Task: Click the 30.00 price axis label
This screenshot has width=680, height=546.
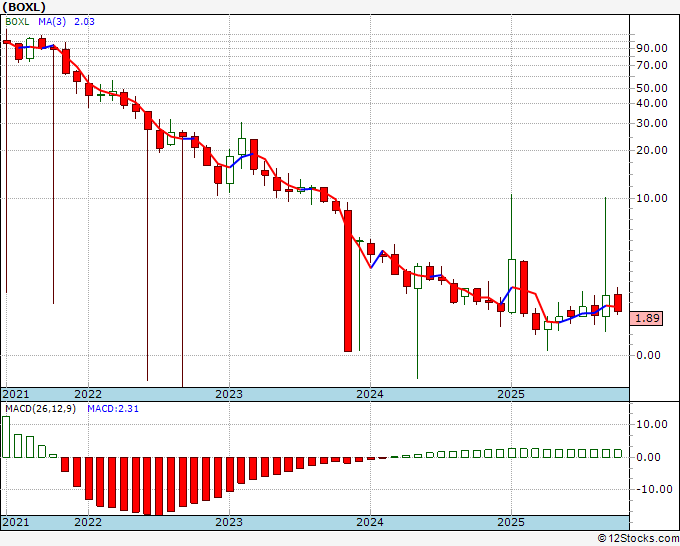Action: (x=652, y=123)
